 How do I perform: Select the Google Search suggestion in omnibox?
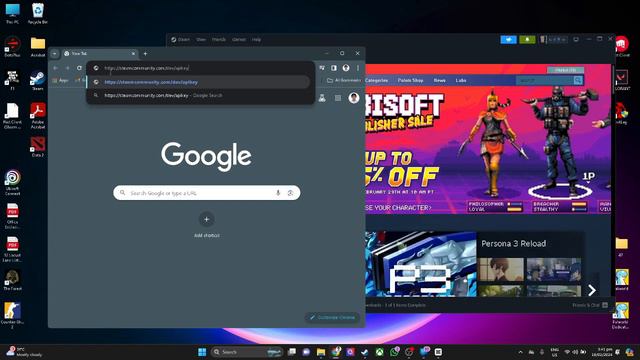click(x=198, y=96)
